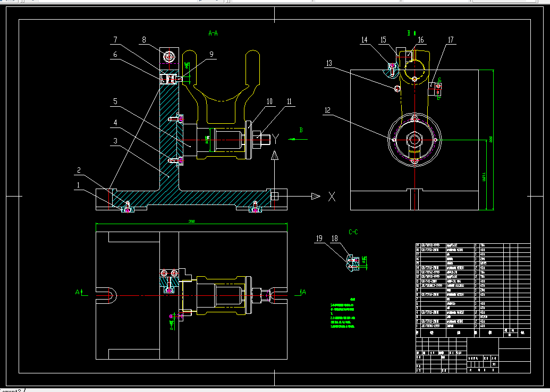Viewport: 550px width, 392px height.
Task: Select the green technical notes text block
Action: [343, 313]
